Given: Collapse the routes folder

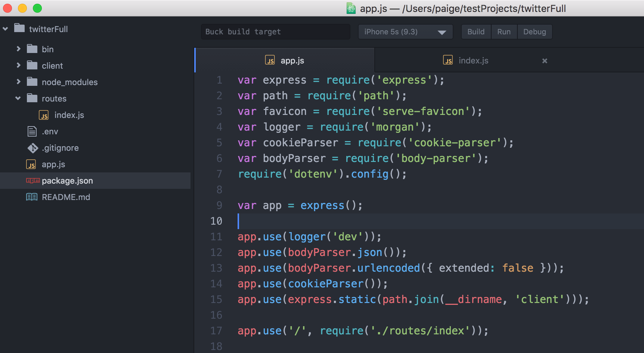Looking at the screenshot, I should click(x=18, y=98).
